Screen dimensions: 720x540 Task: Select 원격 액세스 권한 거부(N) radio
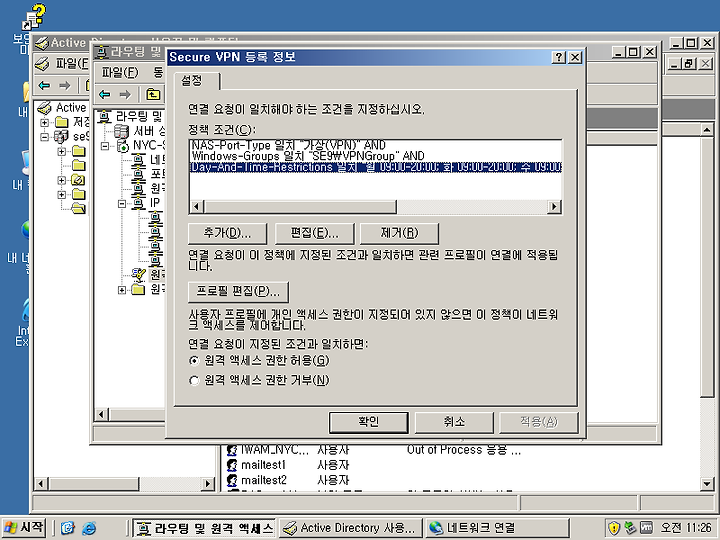click(194, 381)
